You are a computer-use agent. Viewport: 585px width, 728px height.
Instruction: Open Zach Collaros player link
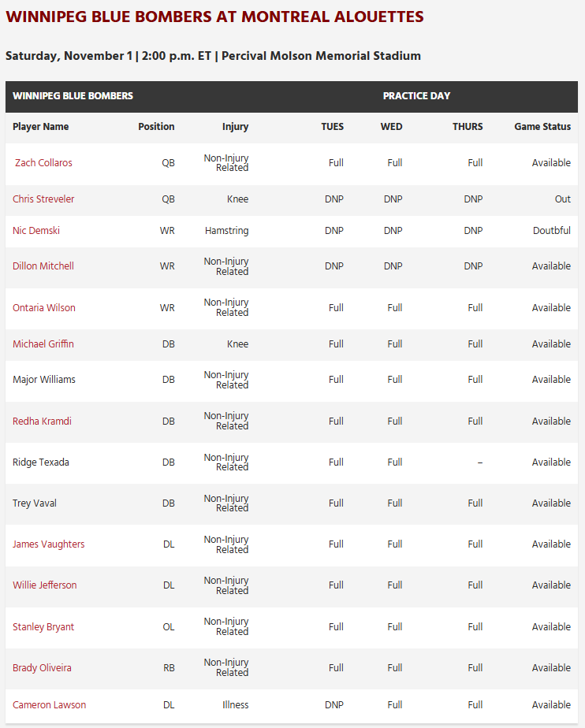43,163
